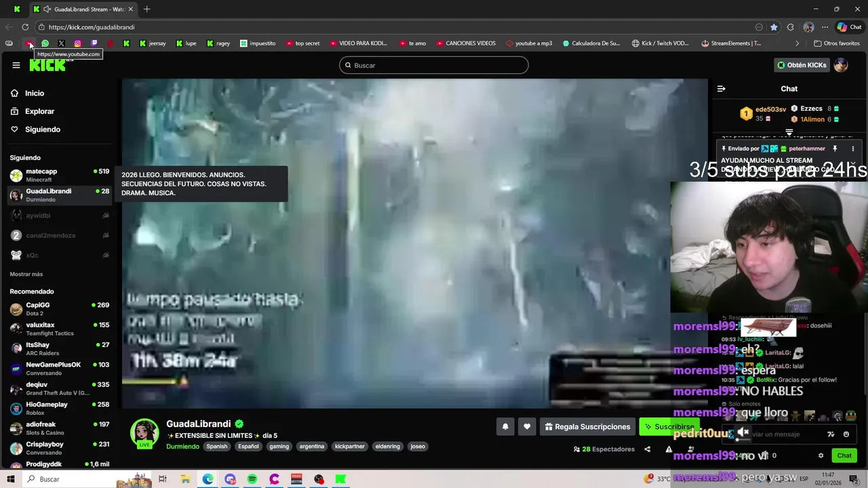Screen dimensions: 868x488
Task: Click the Durmiendo category link
Action: click(182, 447)
